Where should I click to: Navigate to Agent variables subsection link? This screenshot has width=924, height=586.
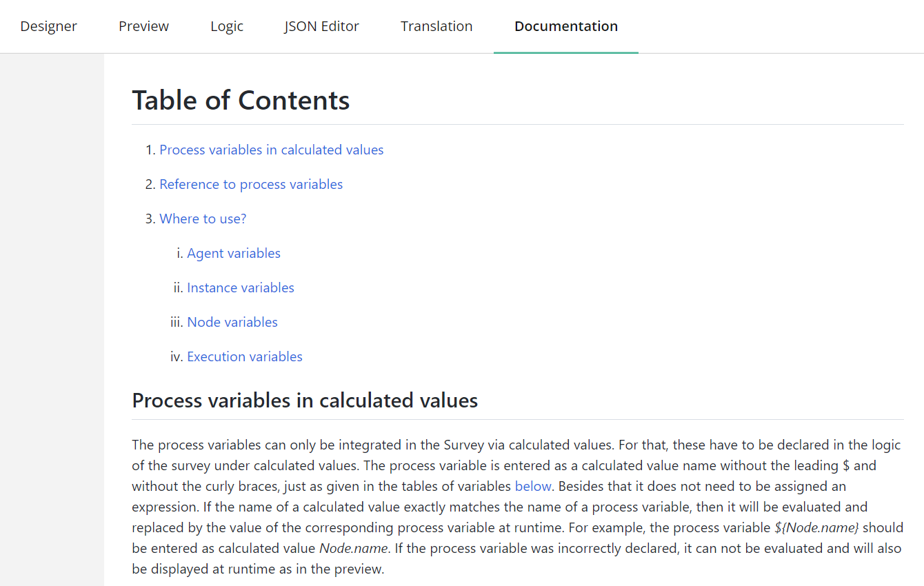pos(234,253)
